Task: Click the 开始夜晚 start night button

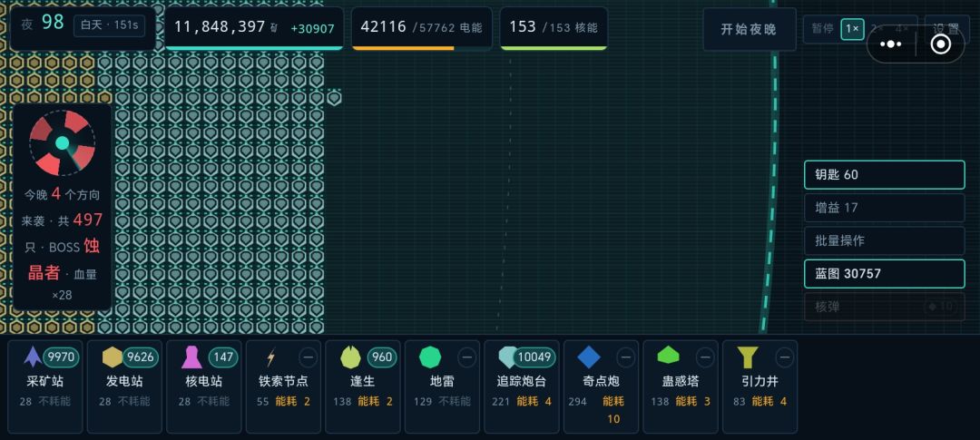Action: pos(750,29)
